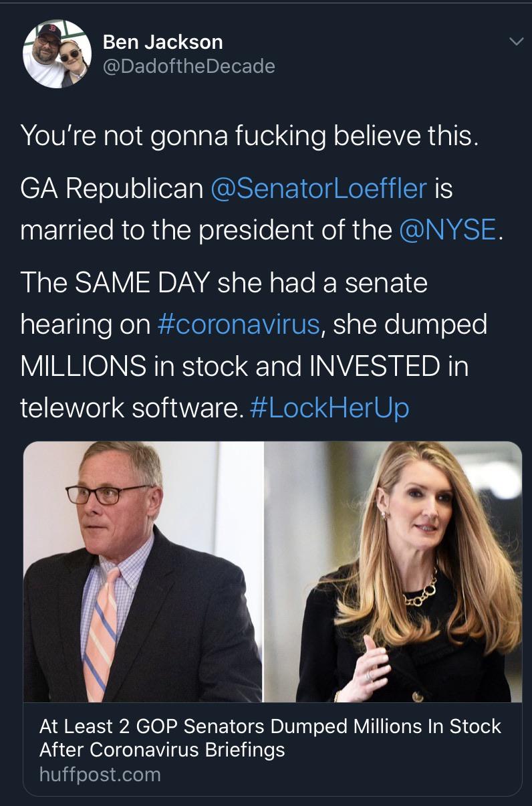Open the @NYSE mention link
This screenshot has height=806, width=532.
pos(447,229)
